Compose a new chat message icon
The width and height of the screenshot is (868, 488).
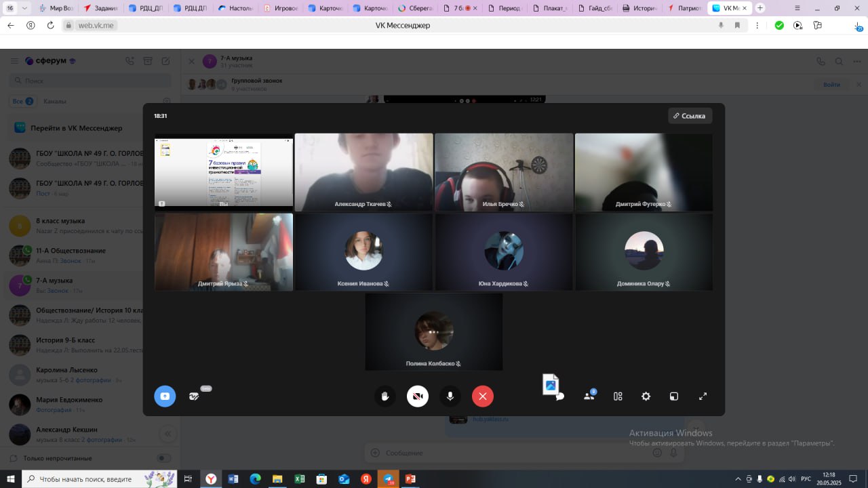pyautogui.click(x=165, y=61)
